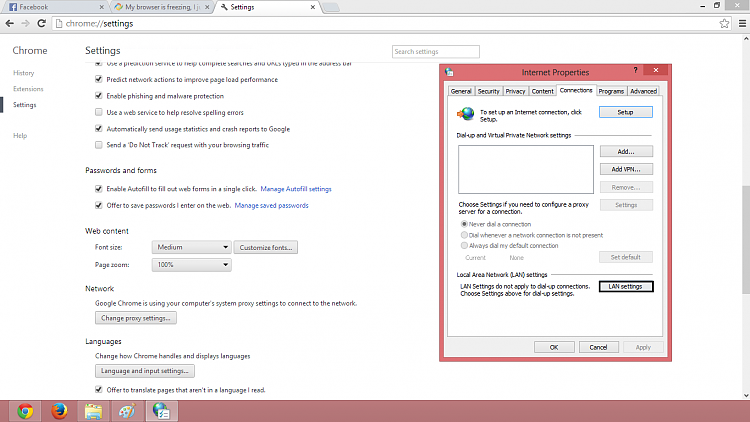Open Help in Chrome sidebar
The image size is (750, 422).
click(20, 136)
